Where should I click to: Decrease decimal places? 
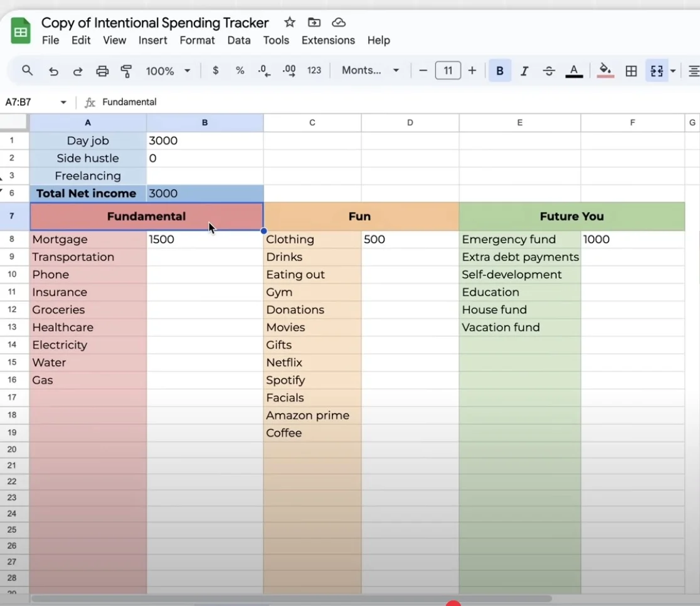[264, 70]
